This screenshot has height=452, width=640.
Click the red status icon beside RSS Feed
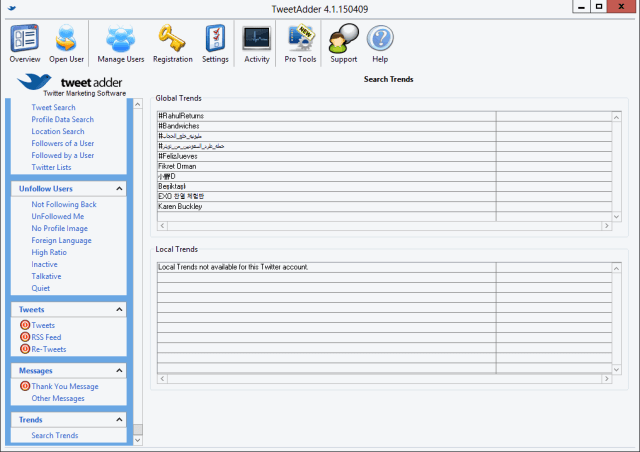25,337
